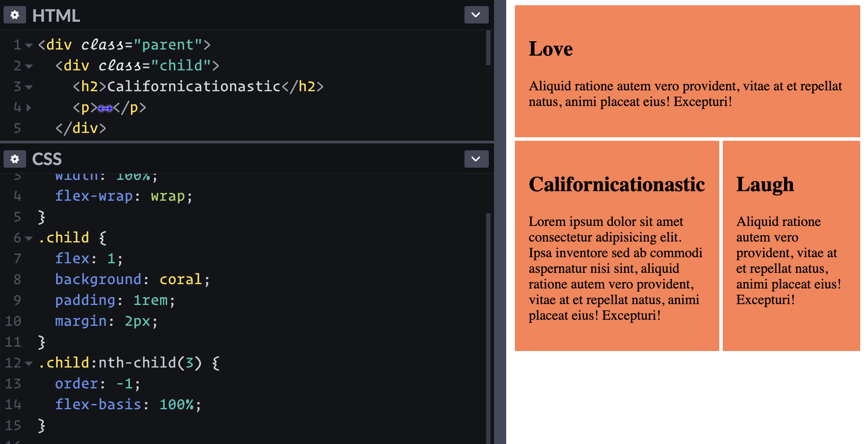Open the CSS panel dropdown chevron
Viewport: 868px width, 444px height.
click(x=476, y=159)
